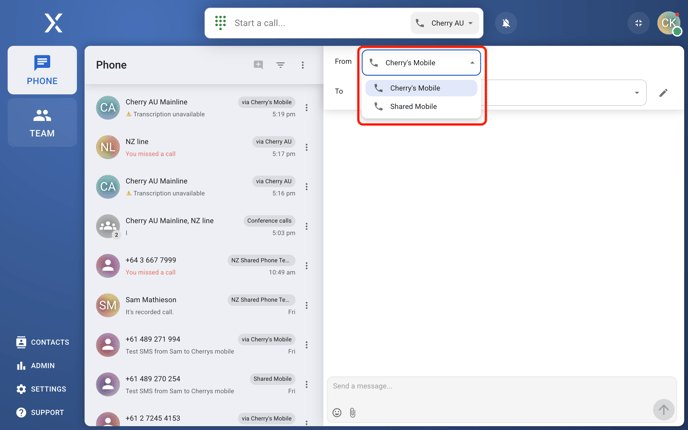The width and height of the screenshot is (688, 430).
Task: Open the Cherry AU Mainline 5:19 pm conversation
Action: point(204,108)
